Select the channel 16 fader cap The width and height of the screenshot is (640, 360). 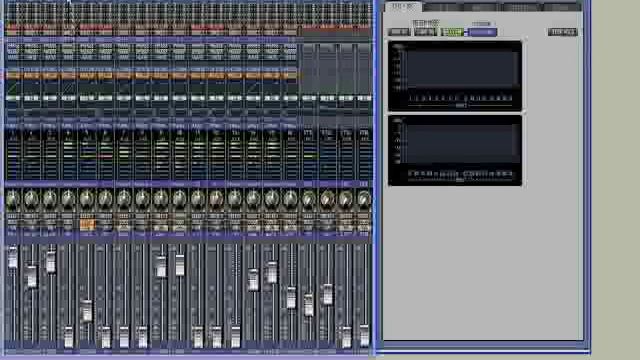291,298
